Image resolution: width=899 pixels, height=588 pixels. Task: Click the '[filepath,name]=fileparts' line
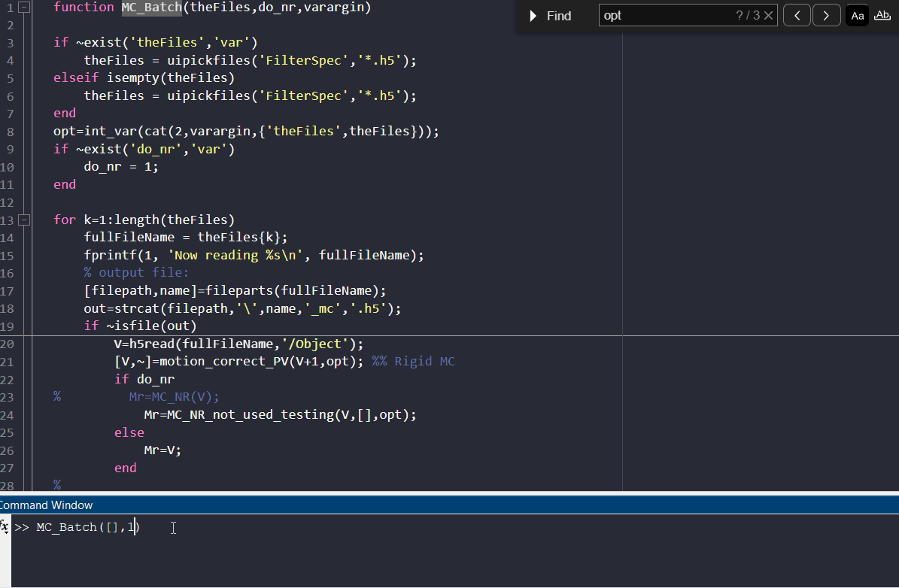click(235, 290)
